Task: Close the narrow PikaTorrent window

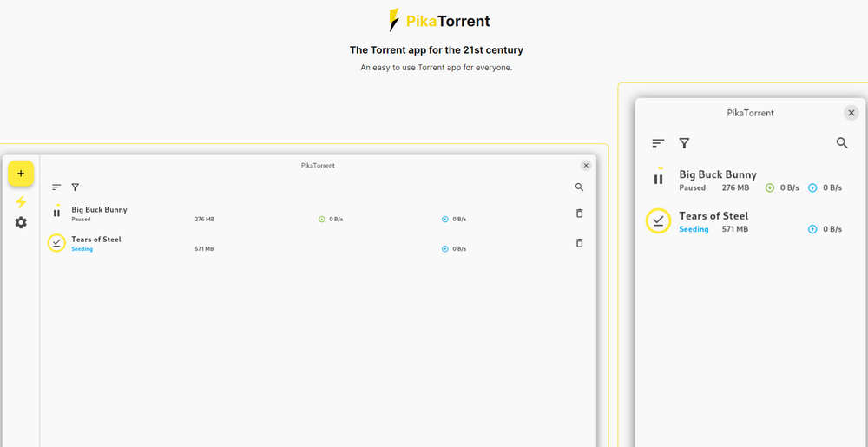Action: coord(852,113)
